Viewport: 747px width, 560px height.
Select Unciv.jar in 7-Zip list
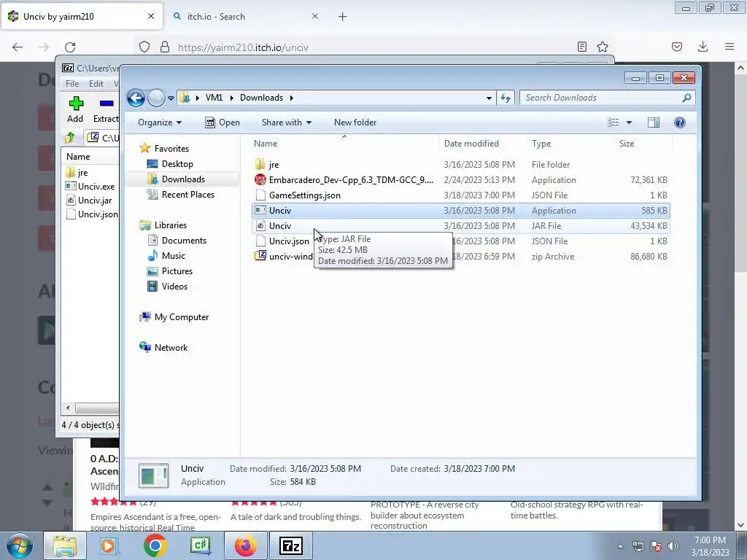pos(90,201)
